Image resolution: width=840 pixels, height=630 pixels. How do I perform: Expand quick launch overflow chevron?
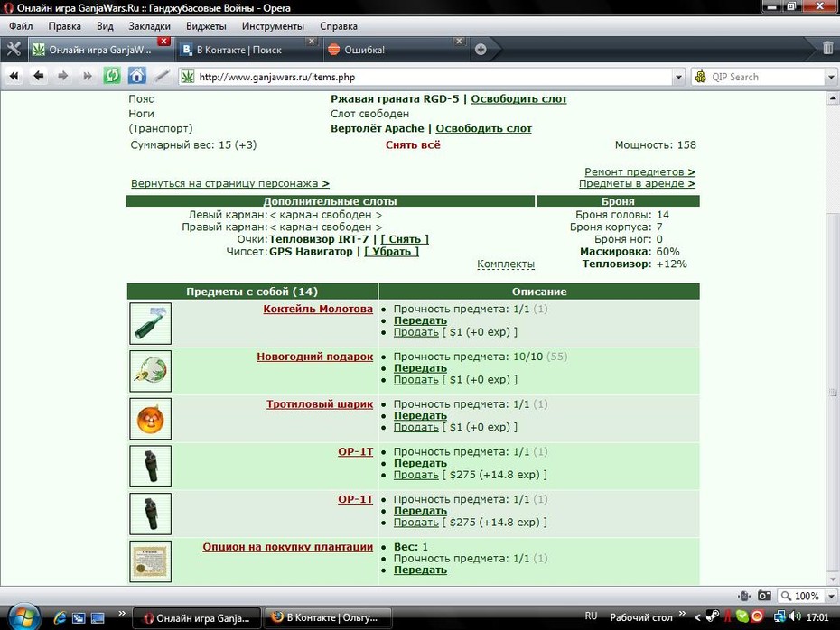(122, 614)
